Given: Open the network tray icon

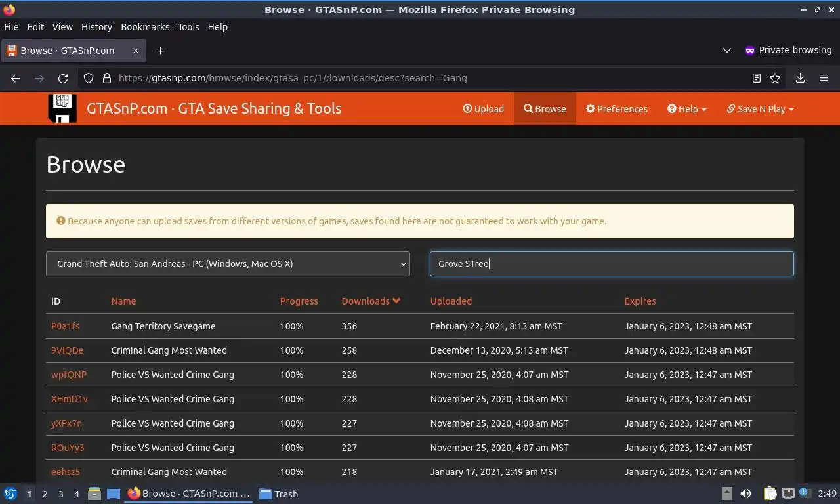Looking at the screenshot, I should (x=788, y=493).
